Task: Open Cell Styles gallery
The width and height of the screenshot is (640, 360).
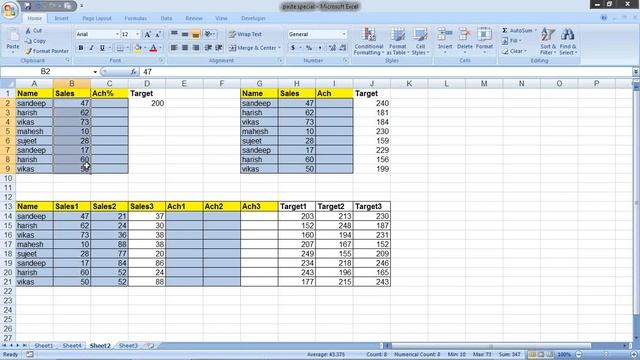Action: point(420,41)
